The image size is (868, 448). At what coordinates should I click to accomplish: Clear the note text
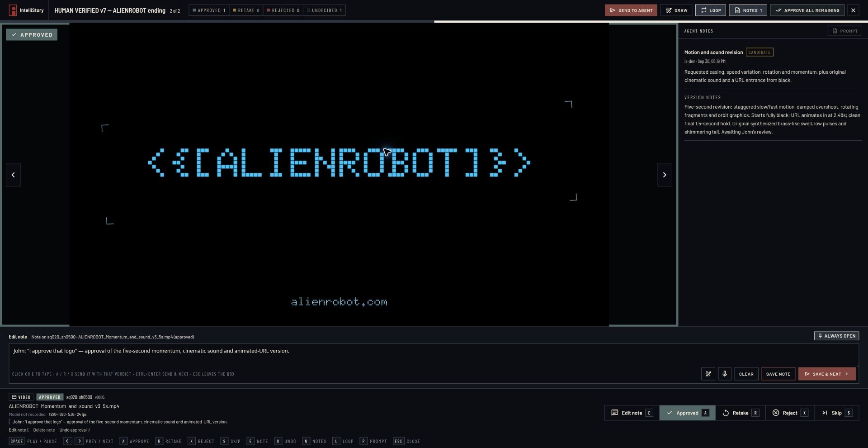tap(746, 374)
